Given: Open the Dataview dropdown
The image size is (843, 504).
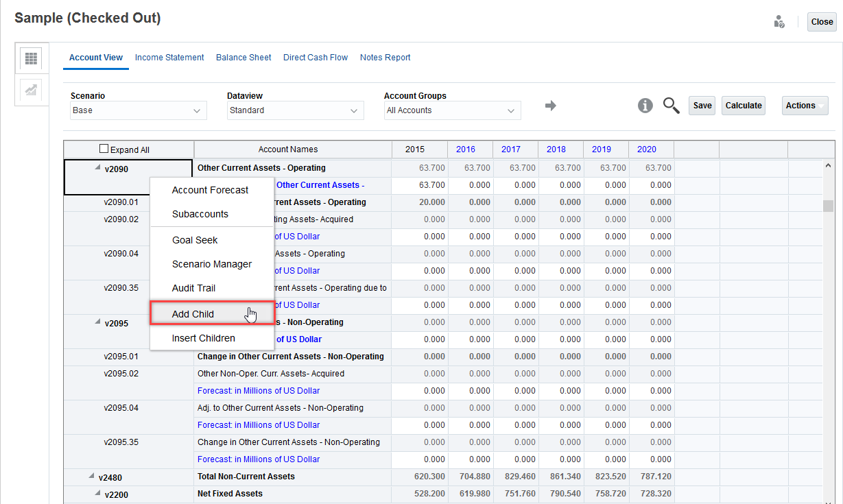Looking at the screenshot, I should pyautogui.click(x=296, y=110).
